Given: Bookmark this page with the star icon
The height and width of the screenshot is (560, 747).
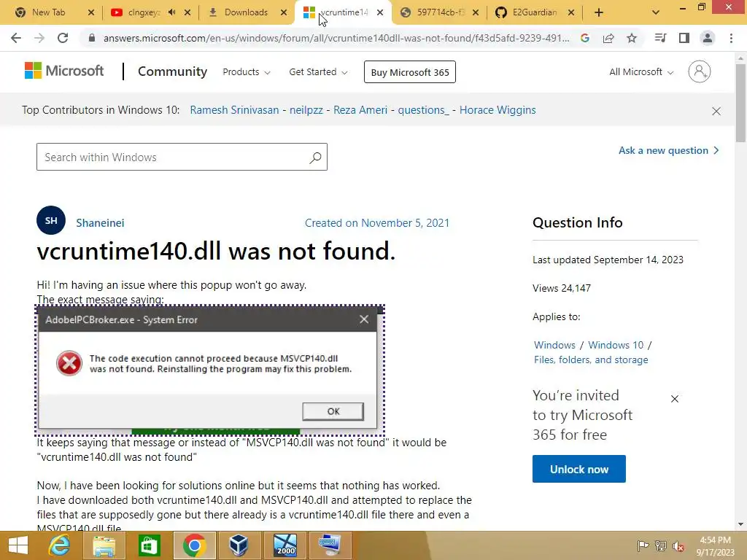Looking at the screenshot, I should (632, 38).
